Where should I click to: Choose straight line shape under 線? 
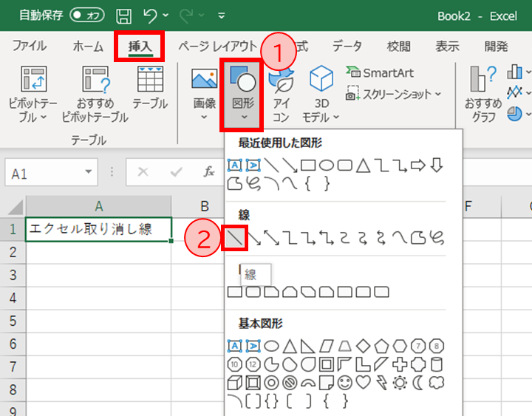[x=235, y=237]
